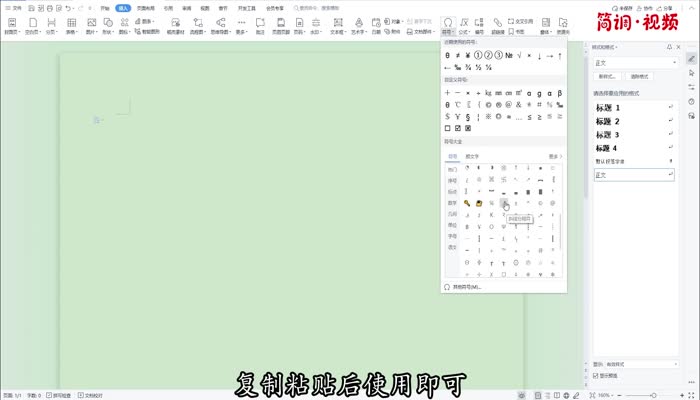This screenshot has height=400, width=700.
Task: Insert the not-equal ≠ recent symbol
Action: click(458, 56)
